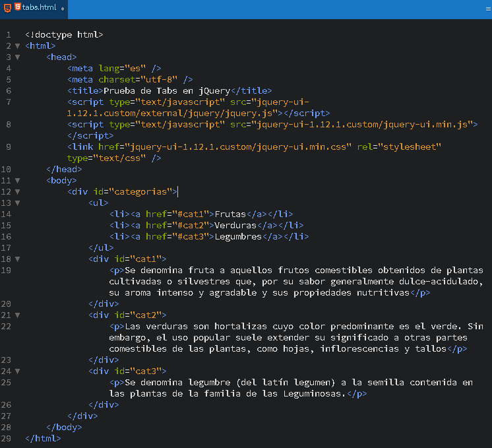Click 'Leguminosas.' text on line 25
This screenshot has height=448, width=492.
(x=315, y=394)
